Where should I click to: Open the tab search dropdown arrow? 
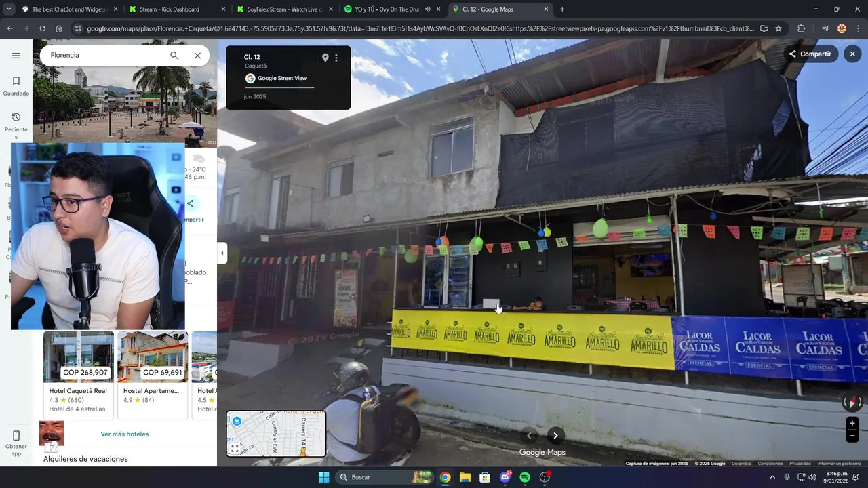pos(8,9)
